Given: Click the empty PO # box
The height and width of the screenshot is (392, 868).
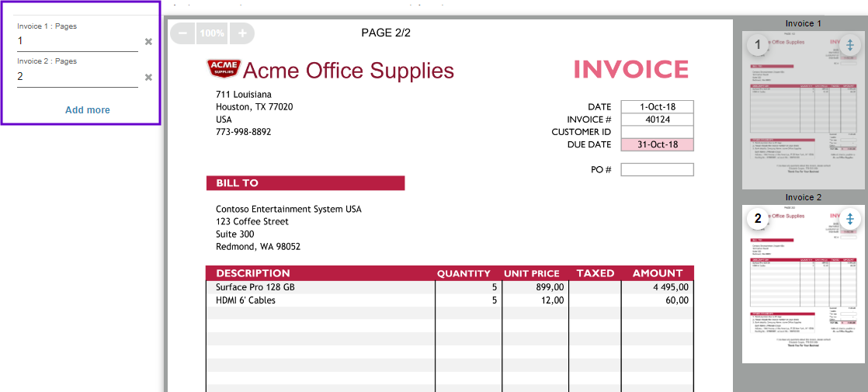Looking at the screenshot, I should point(657,169).
